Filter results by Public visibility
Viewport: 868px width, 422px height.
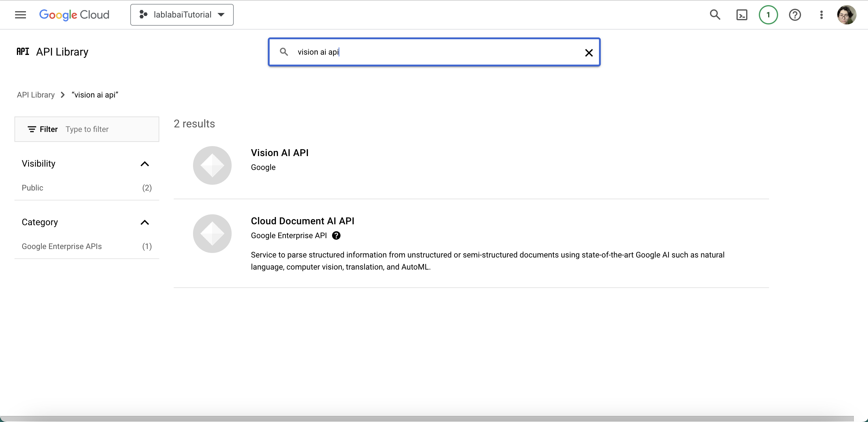coord(32,188)
